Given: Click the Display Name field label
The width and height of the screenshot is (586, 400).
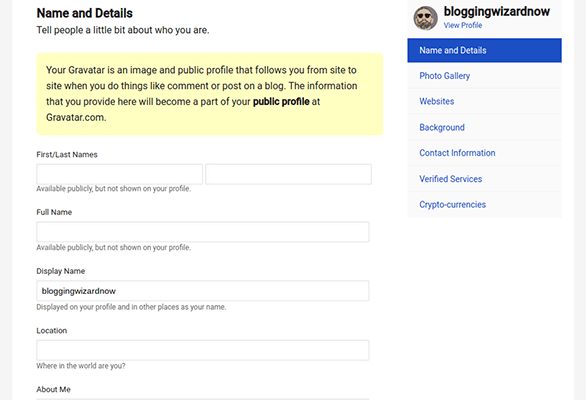Looking at the screenshot, I should click(x=61, y=271).
